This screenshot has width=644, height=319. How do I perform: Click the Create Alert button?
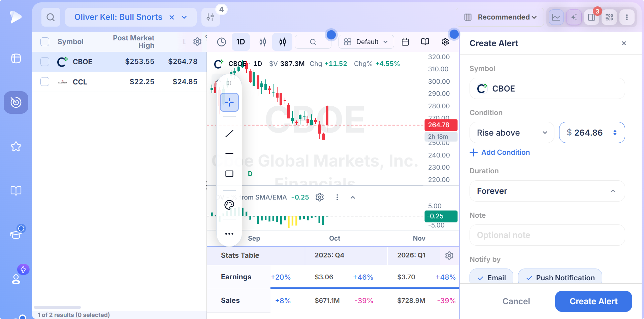click(593, 301)
